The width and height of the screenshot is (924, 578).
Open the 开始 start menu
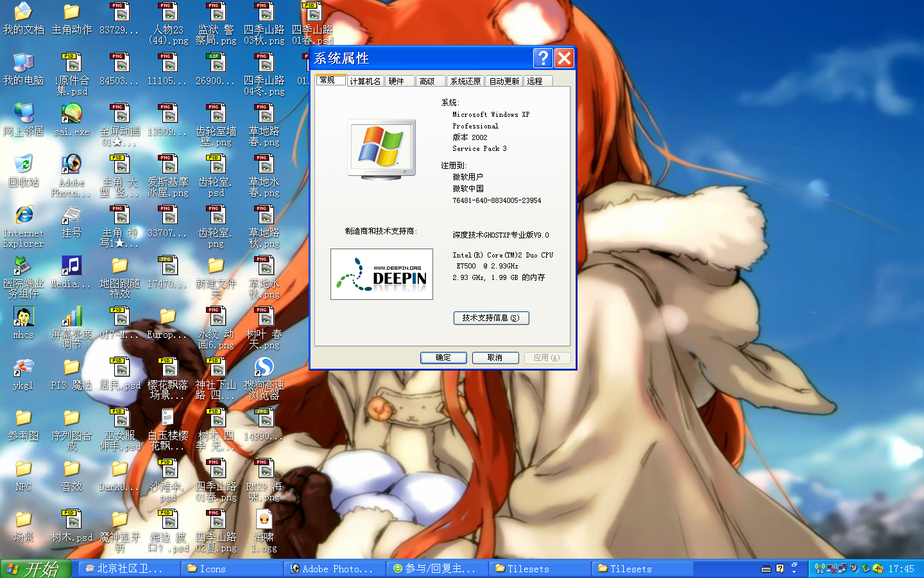point(35,569)
